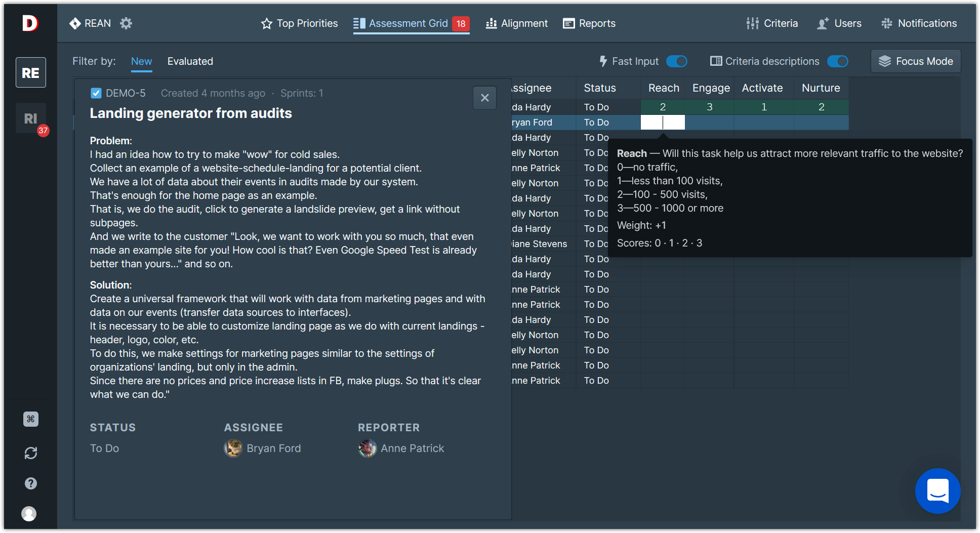Image resolution: width=980 pixels, height=533 pixels.
Task: Click the Top Priorities star icon
Action: click(x=267, y=24)
